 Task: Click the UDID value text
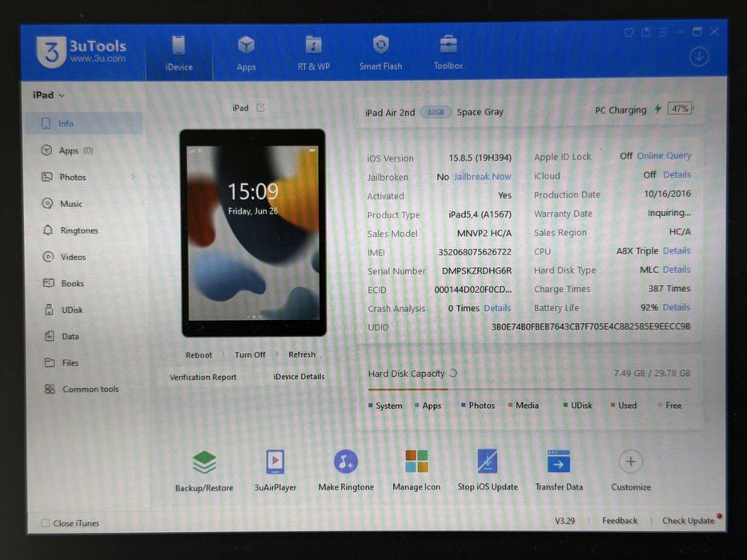(591, 326)
